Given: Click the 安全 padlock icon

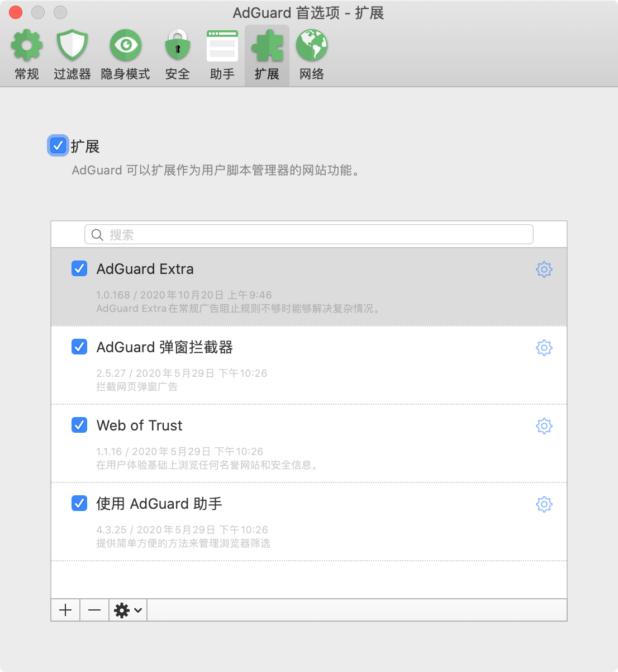Looking at the screenshot, I should [x=177, y=45].
